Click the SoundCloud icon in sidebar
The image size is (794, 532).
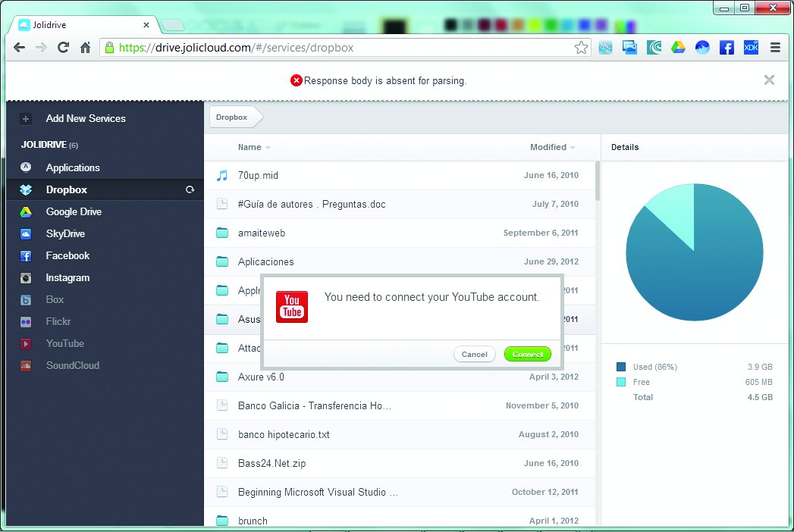pyautogui.click(x=25, y=365)
